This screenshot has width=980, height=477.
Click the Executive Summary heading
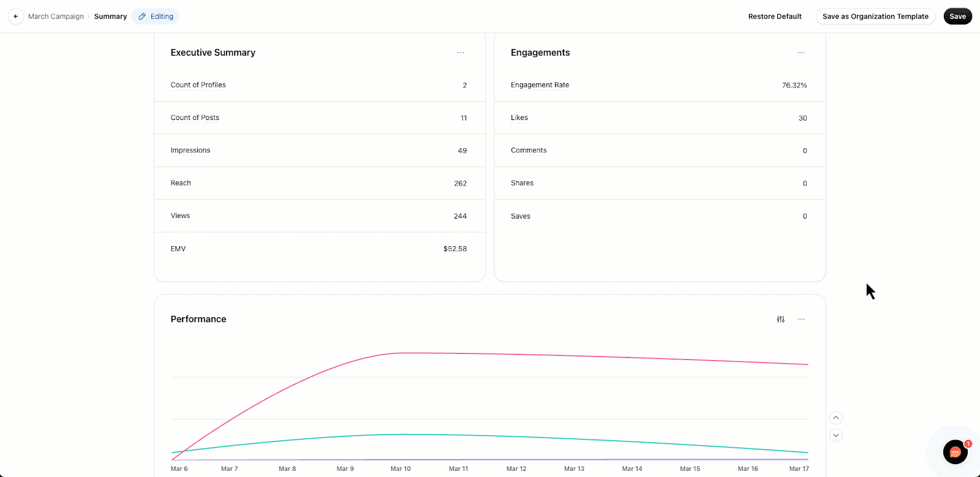[x=213, y=53]
